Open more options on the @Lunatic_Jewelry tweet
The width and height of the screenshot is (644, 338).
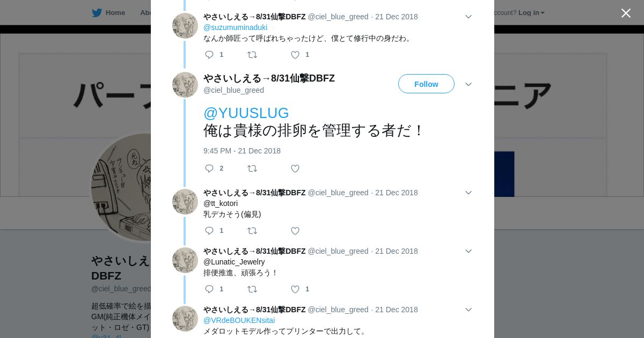tap(469, 251)
